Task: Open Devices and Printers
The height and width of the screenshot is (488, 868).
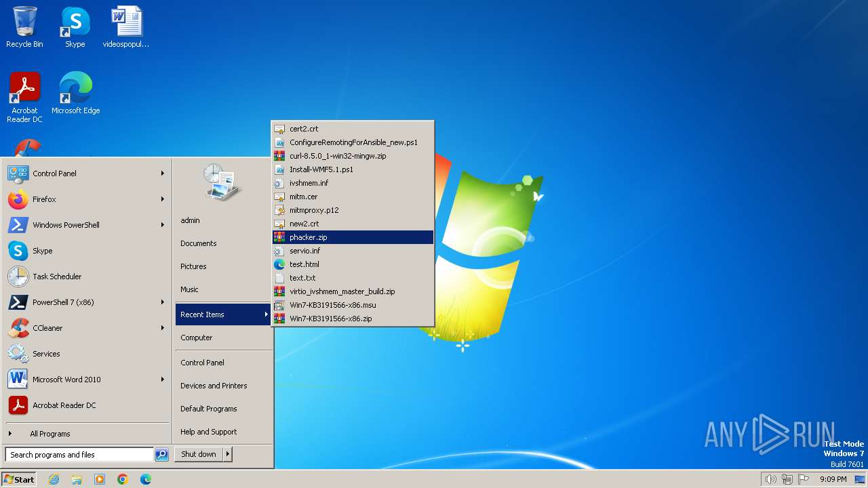Action: (x=214, y=386)
